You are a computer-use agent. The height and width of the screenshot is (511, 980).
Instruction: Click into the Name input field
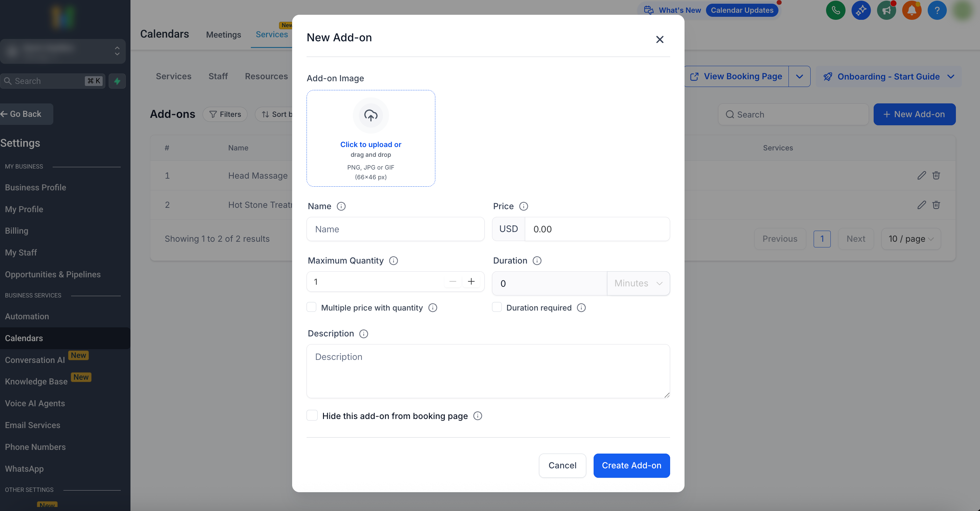pos(395,229)
